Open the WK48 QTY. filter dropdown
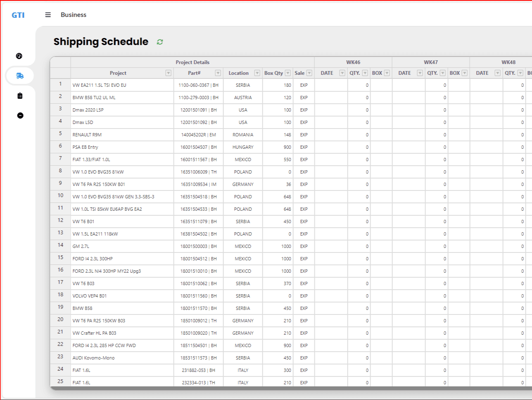Viewport: 532px width, 400px height. pos(520,73)
